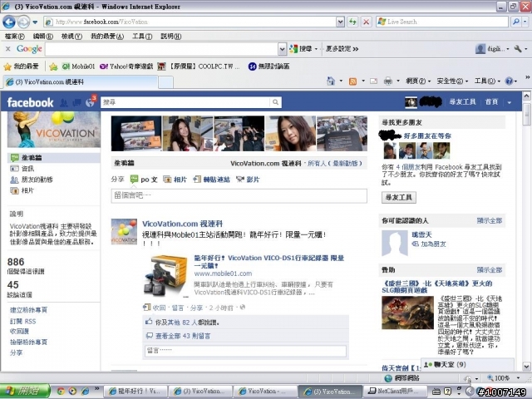Open the COOLPC.TW favorites bar link

coord(199,66)
